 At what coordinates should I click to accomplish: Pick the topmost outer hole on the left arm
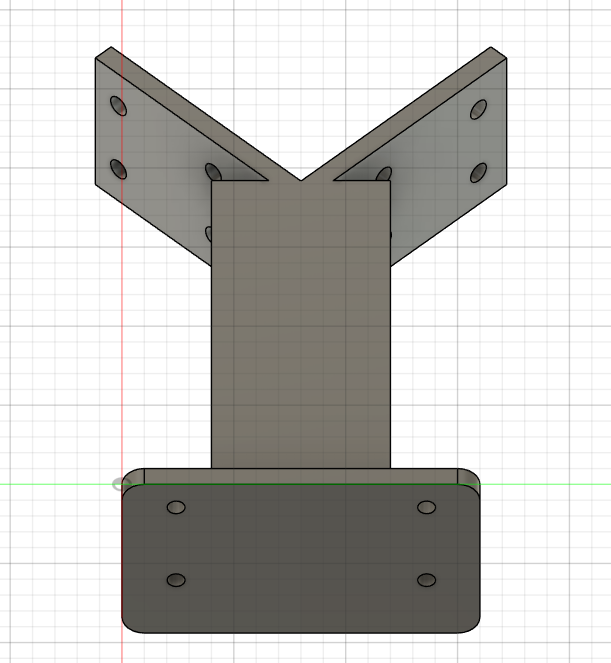(118, 106)
